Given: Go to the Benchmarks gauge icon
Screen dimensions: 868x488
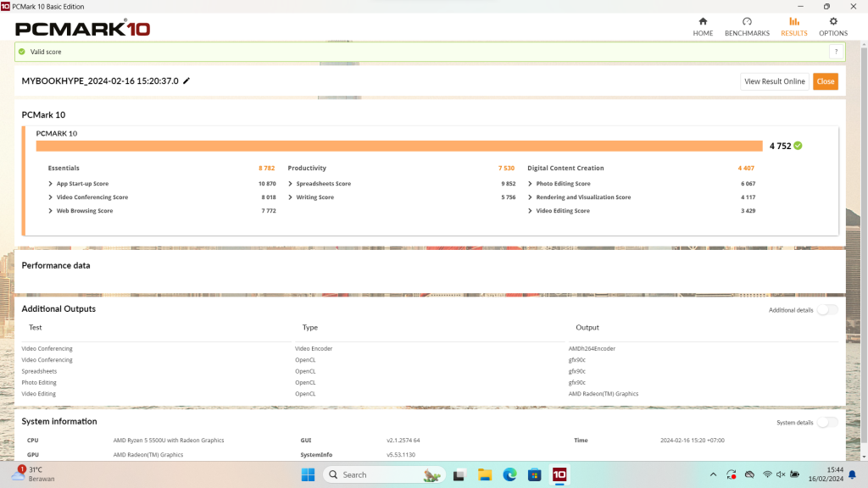Looking at the screenshot, I should pos(747,21).
